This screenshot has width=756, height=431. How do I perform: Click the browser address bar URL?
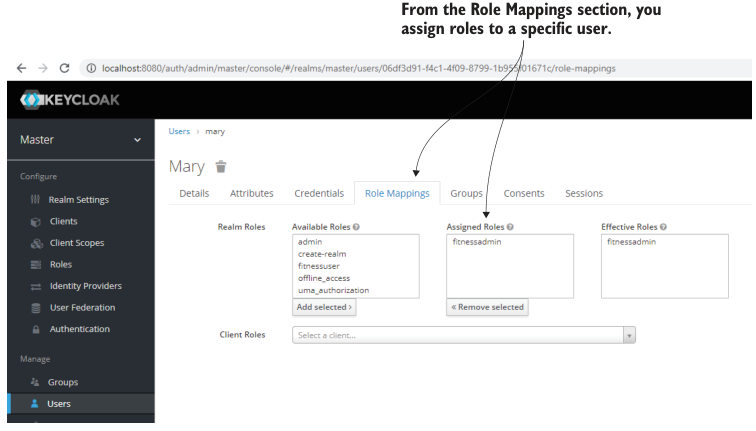[359, 68]
